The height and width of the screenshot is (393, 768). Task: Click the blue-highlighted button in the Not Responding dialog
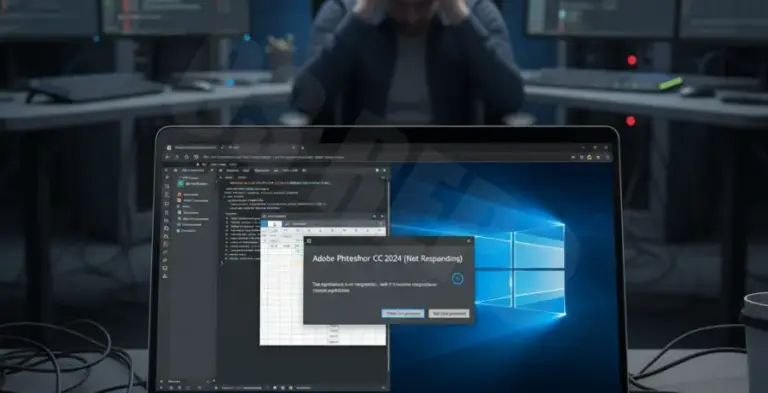403,313
